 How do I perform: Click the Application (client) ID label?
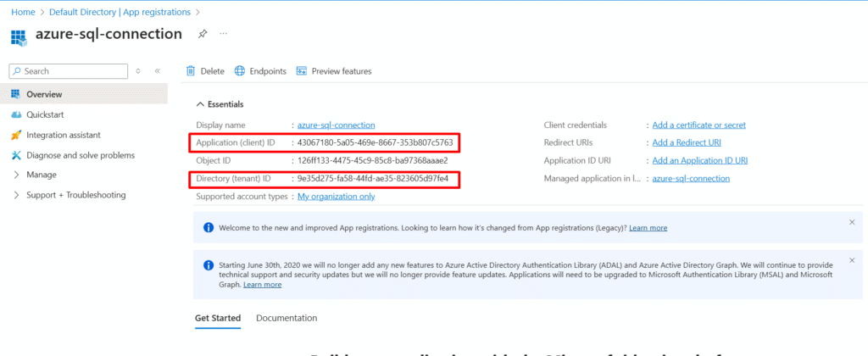click(236, 143)
